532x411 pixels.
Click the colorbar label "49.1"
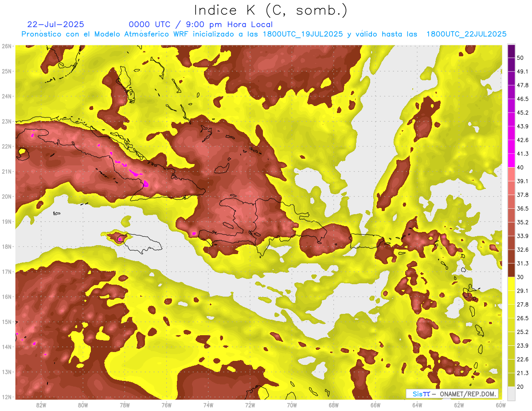[x=522, y=71]
